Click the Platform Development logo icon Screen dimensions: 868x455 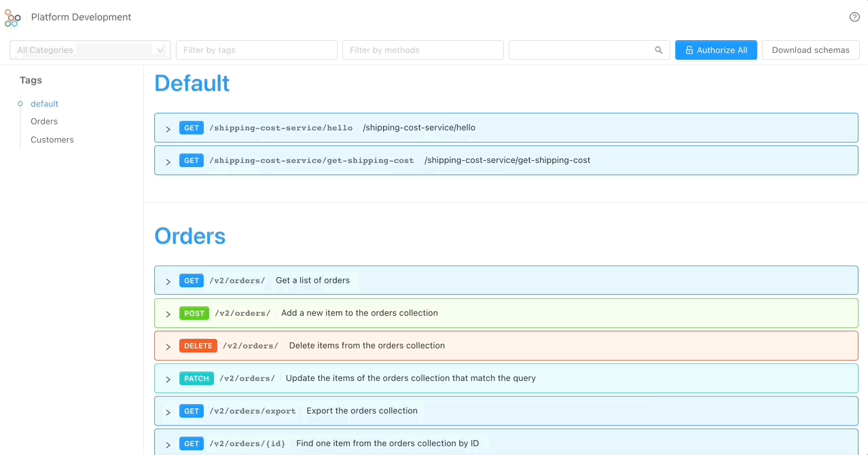[x=12, y=17]
